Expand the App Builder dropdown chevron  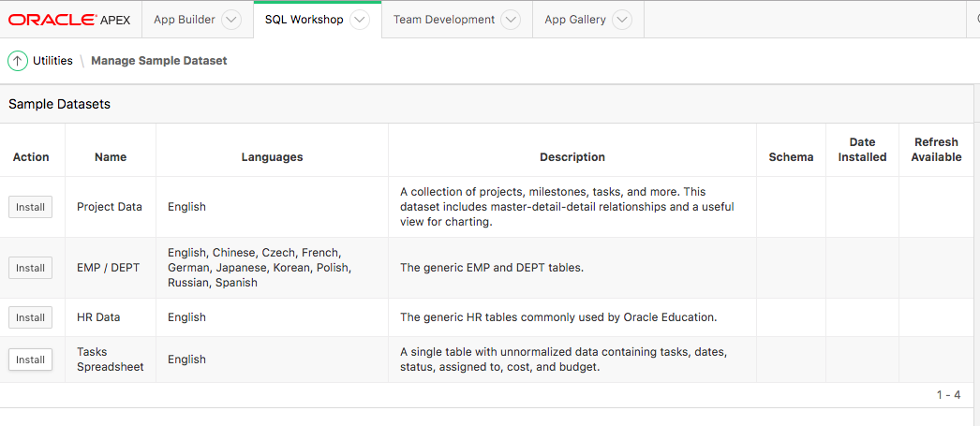pos(231,20)
